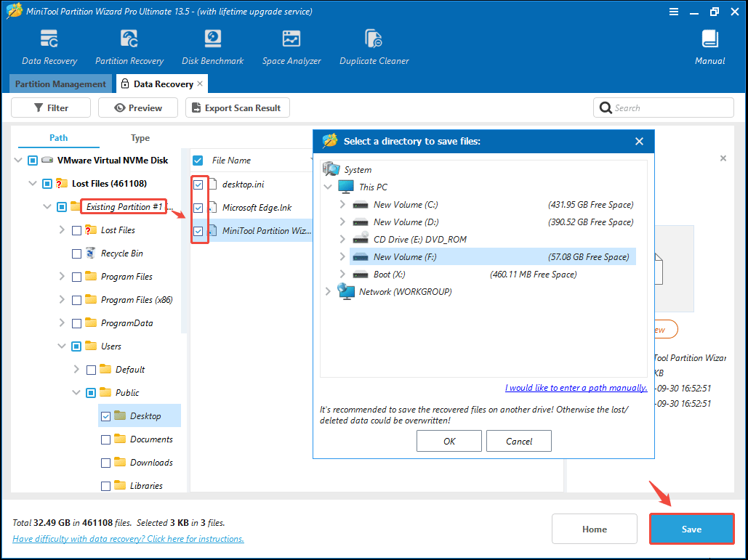Click the Filter icon
The height and width of the screenshot is (560, 748).
tap(50, 107)
